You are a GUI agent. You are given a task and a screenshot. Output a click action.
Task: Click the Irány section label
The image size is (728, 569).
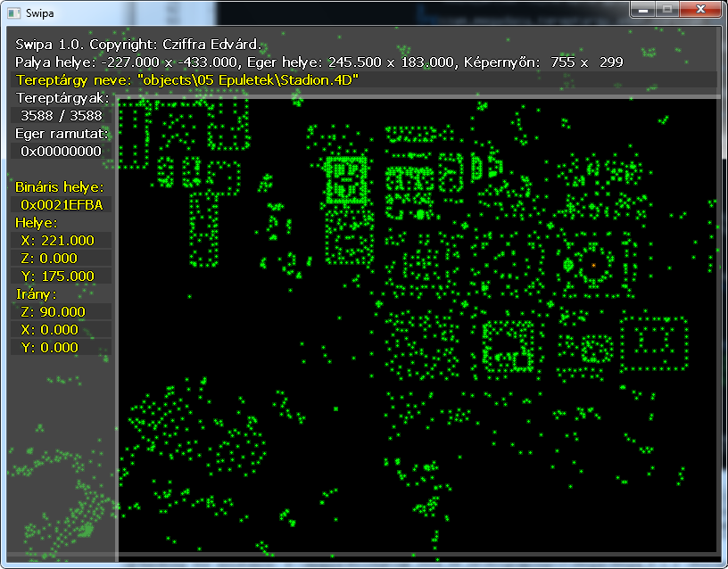36,294
